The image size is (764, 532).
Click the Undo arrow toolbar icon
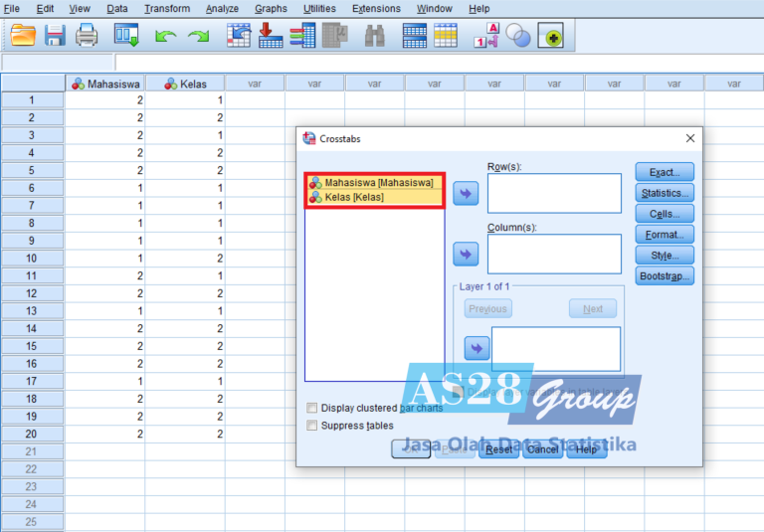165,36
